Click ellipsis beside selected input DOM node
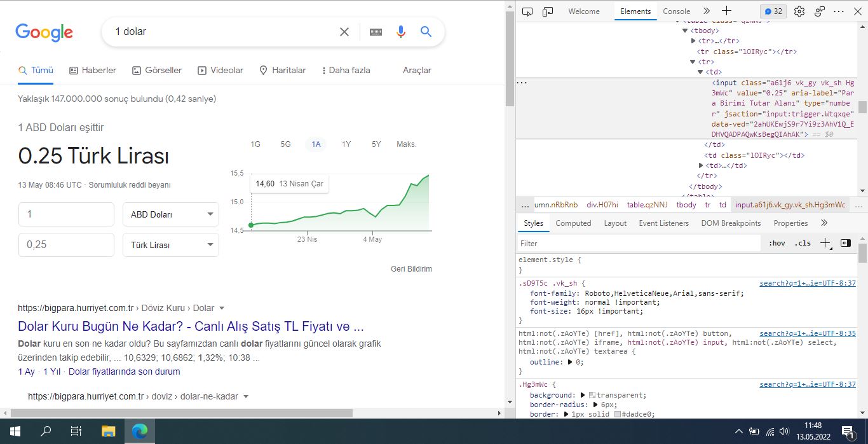This screenshot has height=444, width=868. (522, 83)
